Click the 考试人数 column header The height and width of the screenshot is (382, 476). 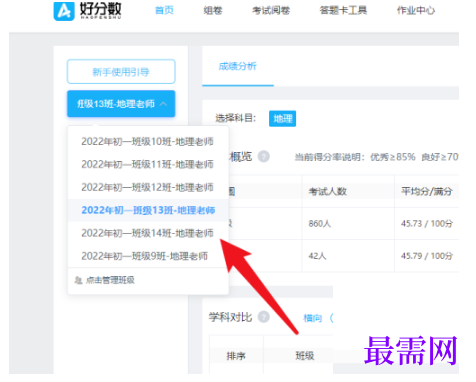tap(328, 192)
